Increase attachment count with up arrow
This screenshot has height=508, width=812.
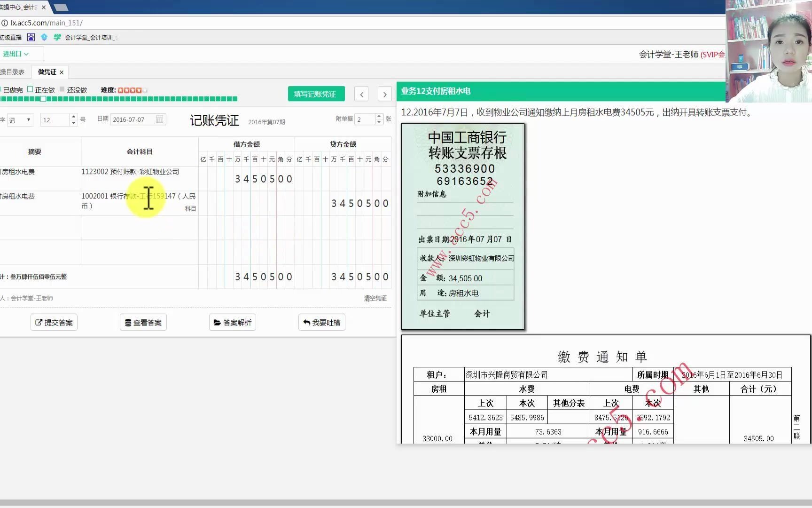(x=379, y=116)
